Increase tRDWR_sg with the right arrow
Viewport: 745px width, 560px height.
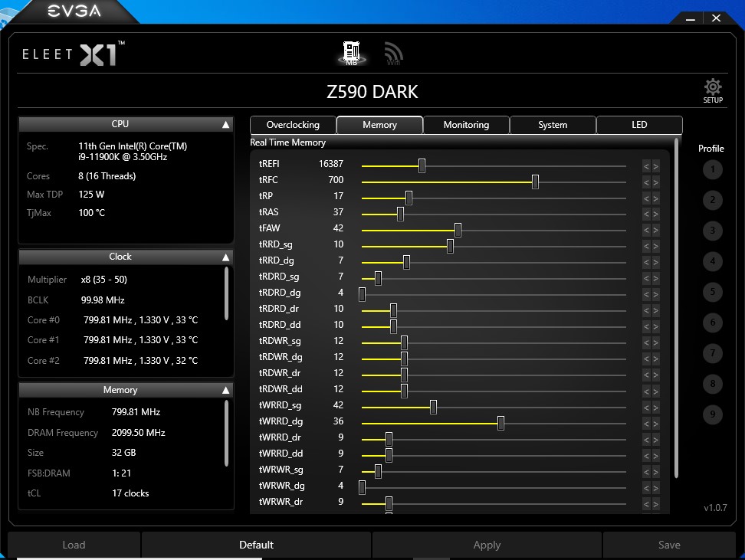coord(655,343)
